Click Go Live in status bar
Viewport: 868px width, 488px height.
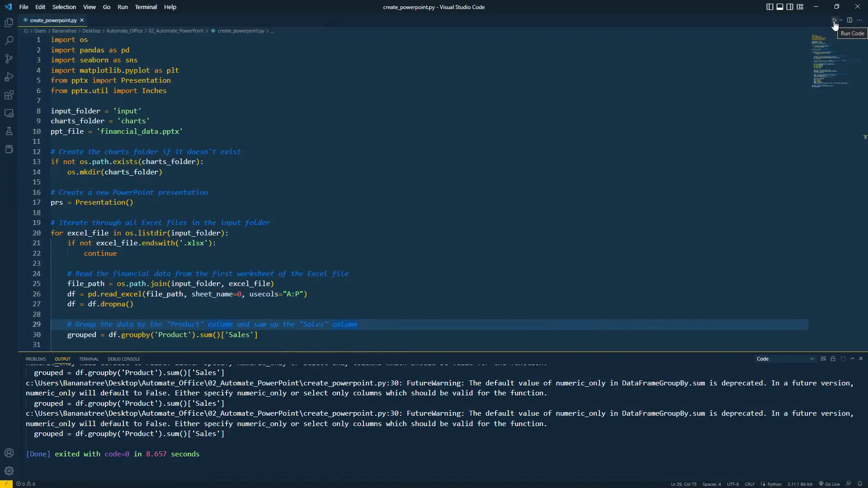pos(829,484)
